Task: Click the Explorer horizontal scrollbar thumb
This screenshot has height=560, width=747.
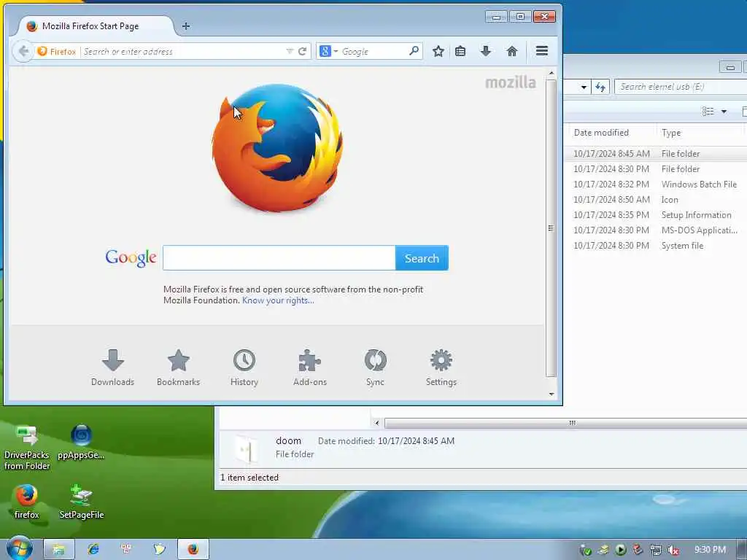Action: coord(567,423)
